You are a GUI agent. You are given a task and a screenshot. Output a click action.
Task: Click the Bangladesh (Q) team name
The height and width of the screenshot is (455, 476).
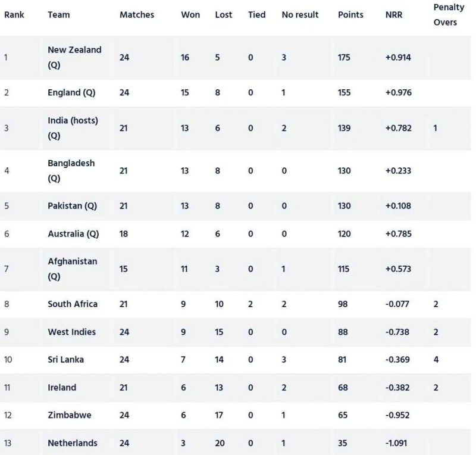tap(71, 170)
